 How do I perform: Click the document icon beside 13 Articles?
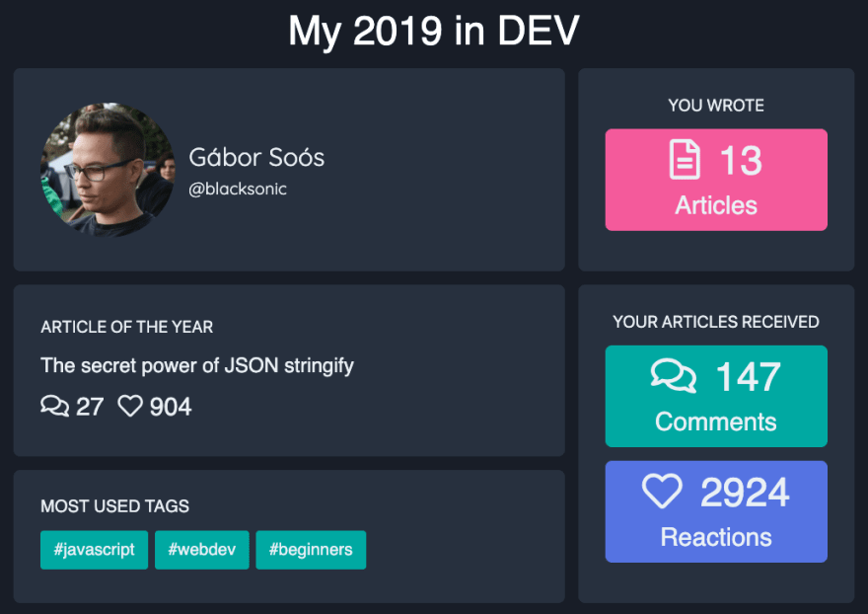pyautogui.click(x=685, y=160)
